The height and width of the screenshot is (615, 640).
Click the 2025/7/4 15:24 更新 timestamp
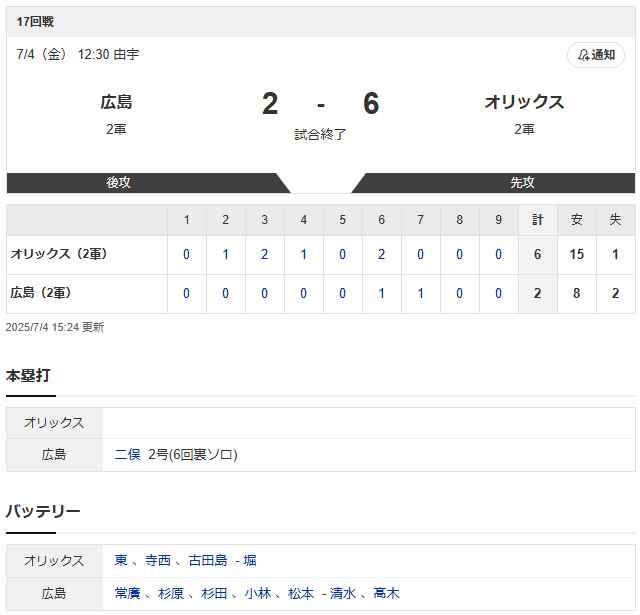(x=55, y=327)
